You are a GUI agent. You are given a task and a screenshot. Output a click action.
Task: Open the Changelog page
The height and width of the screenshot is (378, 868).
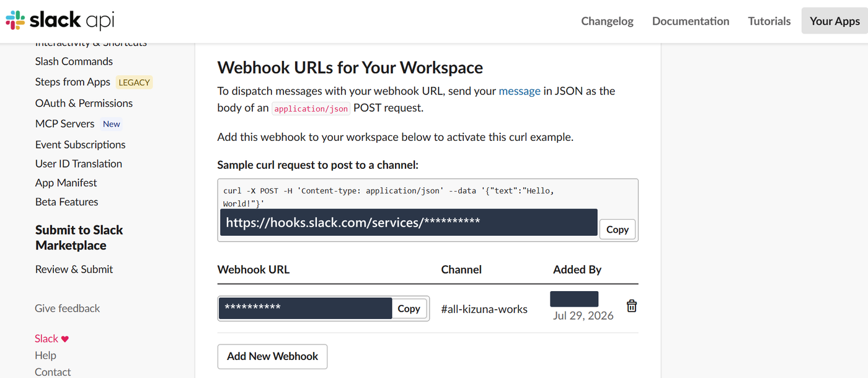(x=607, y=20)
